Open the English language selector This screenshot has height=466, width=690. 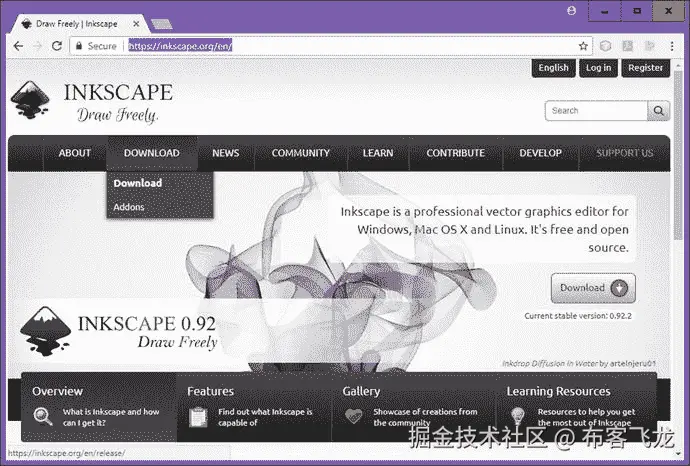point(553,68)
